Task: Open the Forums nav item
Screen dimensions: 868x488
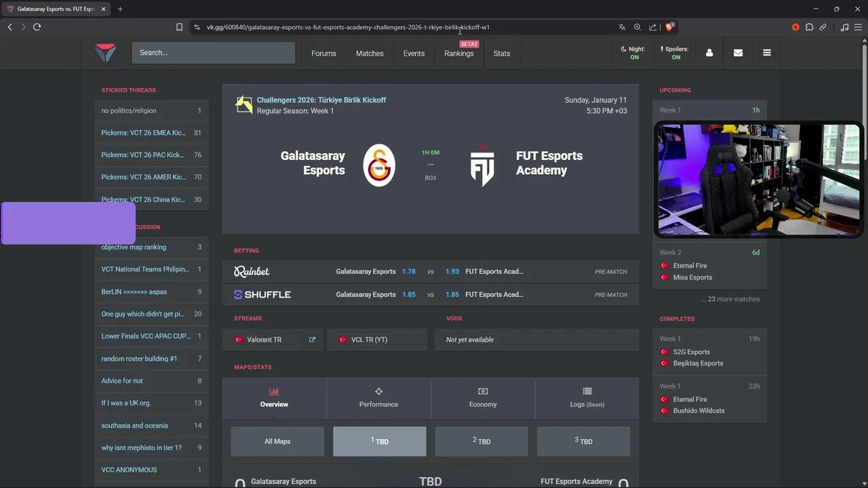Action: [x=323, y=54]
